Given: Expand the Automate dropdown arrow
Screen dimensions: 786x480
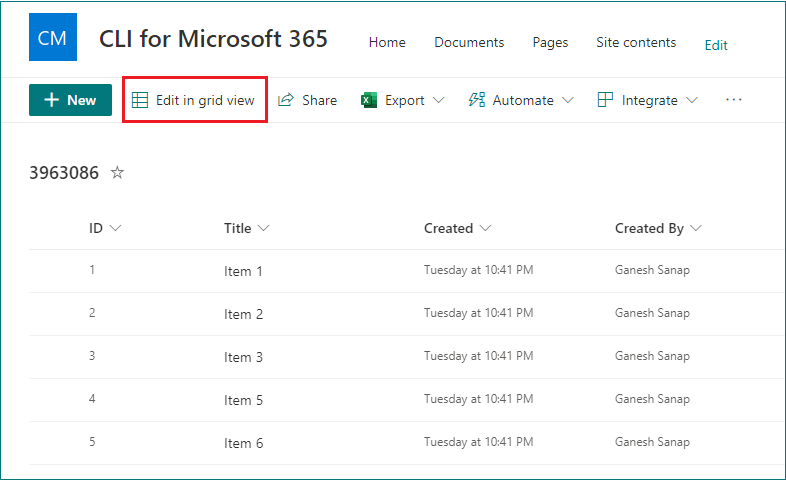Looking at the screenshot, I should point(567,100).
